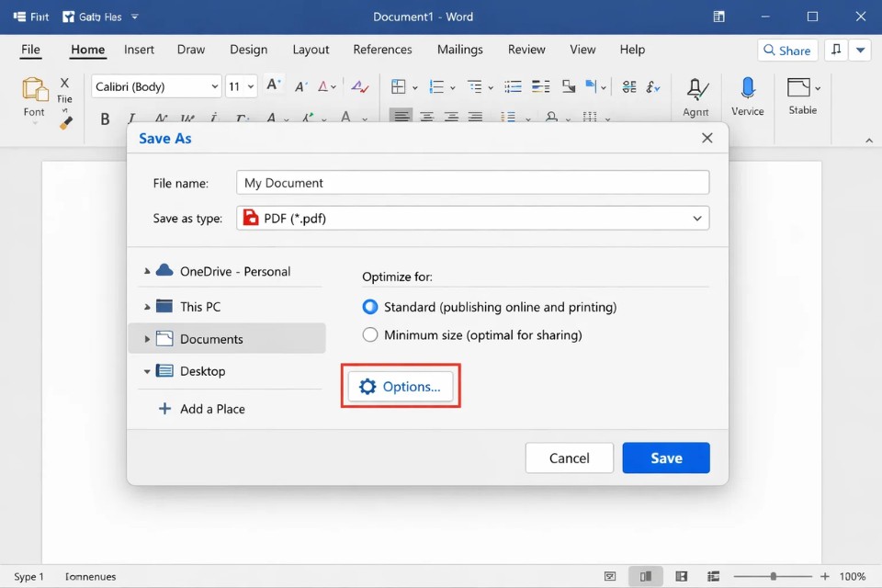Viewport: 882px width, 588px height.
Task: Save the document as PDF
Action: click(x=665, y=458)
